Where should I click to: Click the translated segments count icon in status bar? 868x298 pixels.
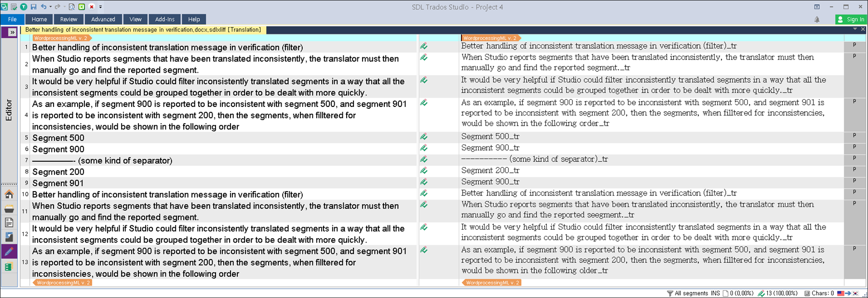(761, 293)
